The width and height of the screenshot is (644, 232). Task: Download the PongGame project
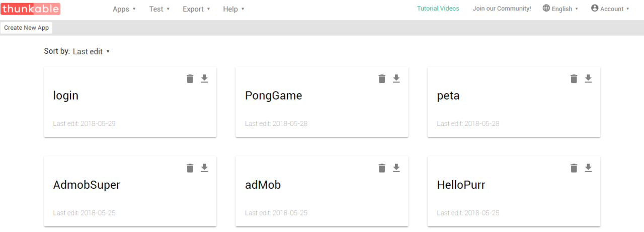click(x=396, y=79)
